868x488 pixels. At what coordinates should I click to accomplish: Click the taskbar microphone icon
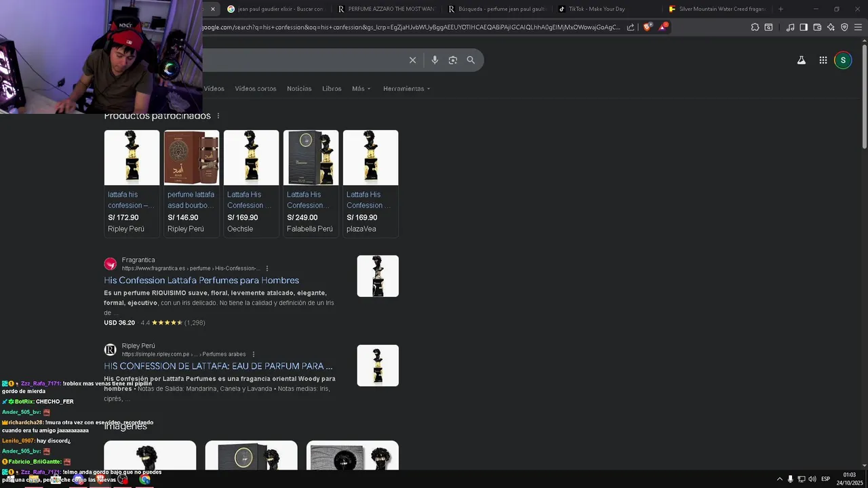(790, 479)
